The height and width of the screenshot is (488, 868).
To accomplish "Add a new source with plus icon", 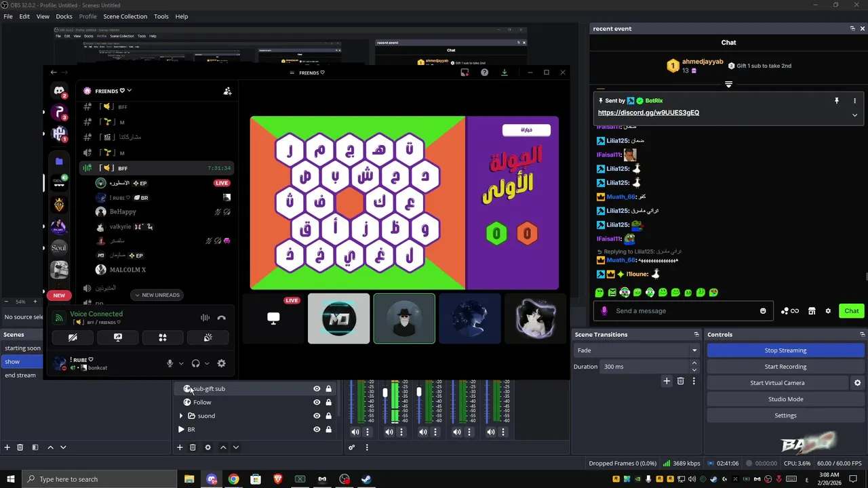I will (x=180, y=447).
